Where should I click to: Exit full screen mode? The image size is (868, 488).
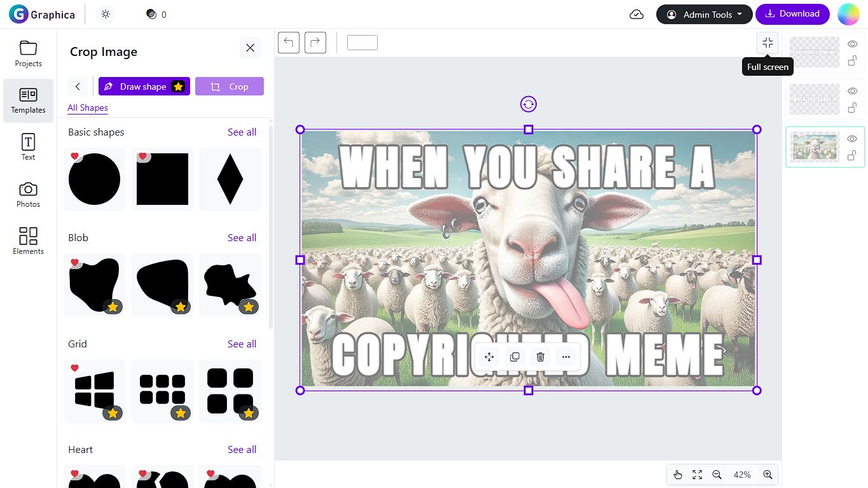coord(768,43)
